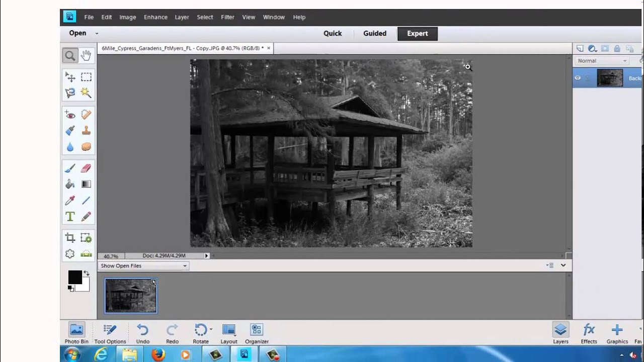The image size is (644, 362).
Task: Select the Paint Bucket tool
Action: point(70,184)
